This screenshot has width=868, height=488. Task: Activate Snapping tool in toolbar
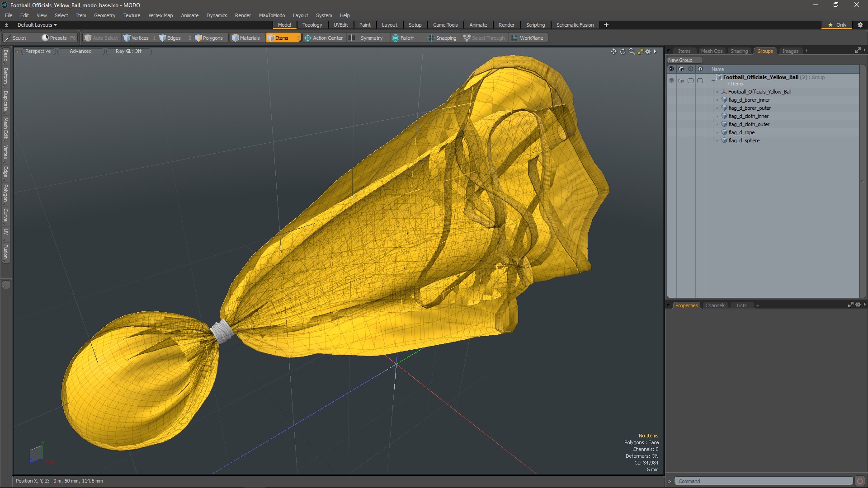[x=442, y=38]
